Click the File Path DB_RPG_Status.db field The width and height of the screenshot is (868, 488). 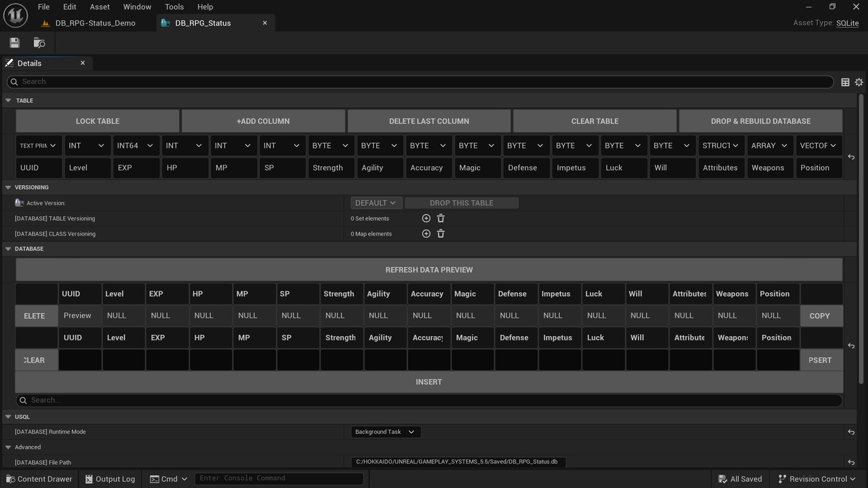(458, 462)
